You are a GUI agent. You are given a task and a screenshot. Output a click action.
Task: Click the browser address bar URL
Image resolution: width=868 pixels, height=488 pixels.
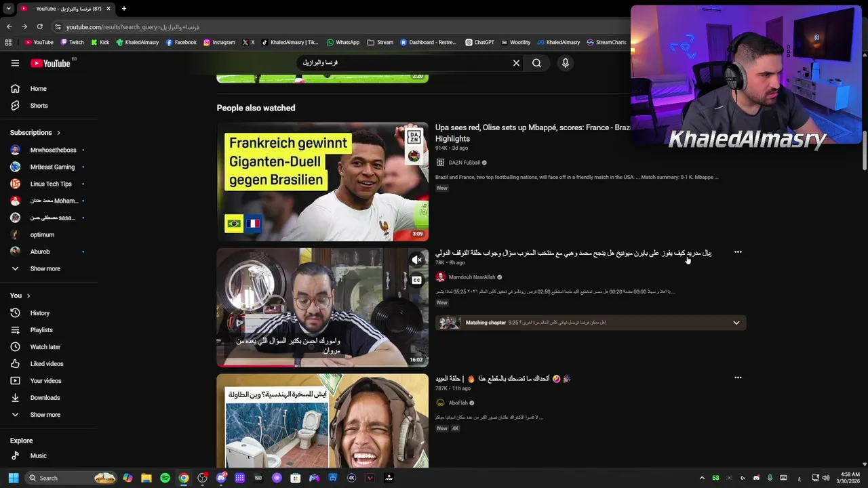[x=133, y=27]
